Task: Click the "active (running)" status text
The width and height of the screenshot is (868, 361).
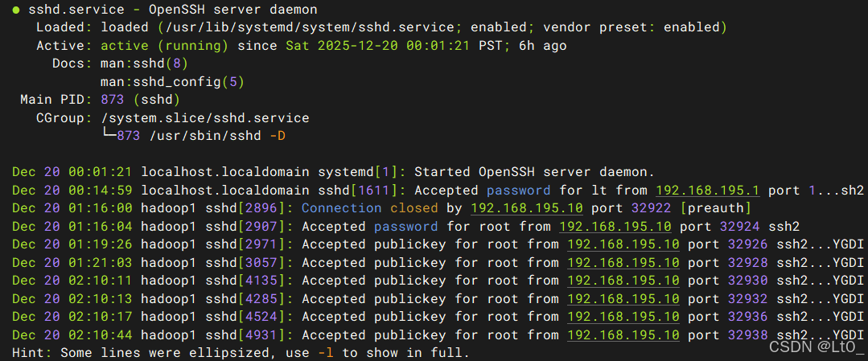Action: [x=164, y=45]
